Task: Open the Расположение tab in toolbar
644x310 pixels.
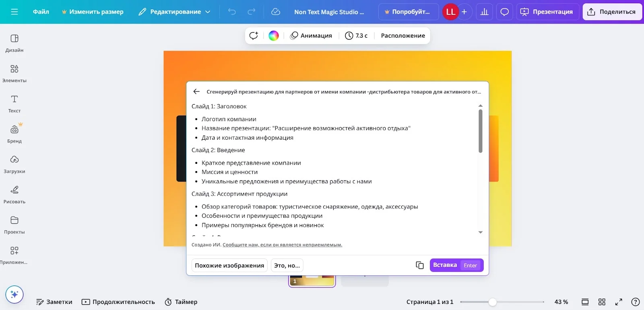Action: tap(403, 35)
